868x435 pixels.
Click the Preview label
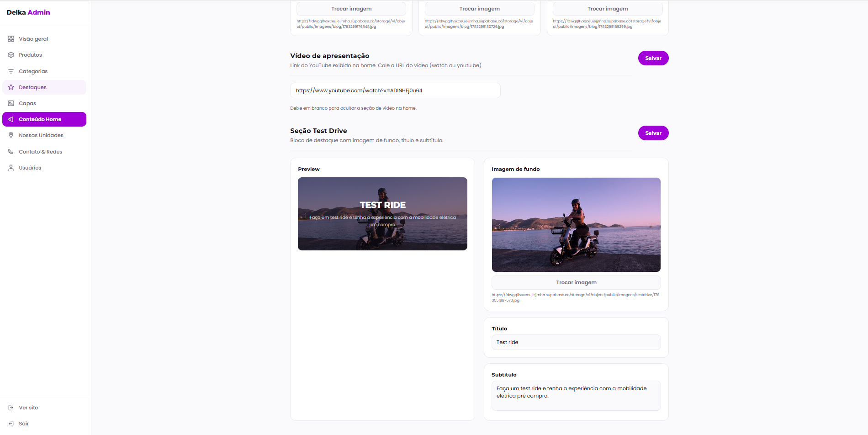(309, 169)
